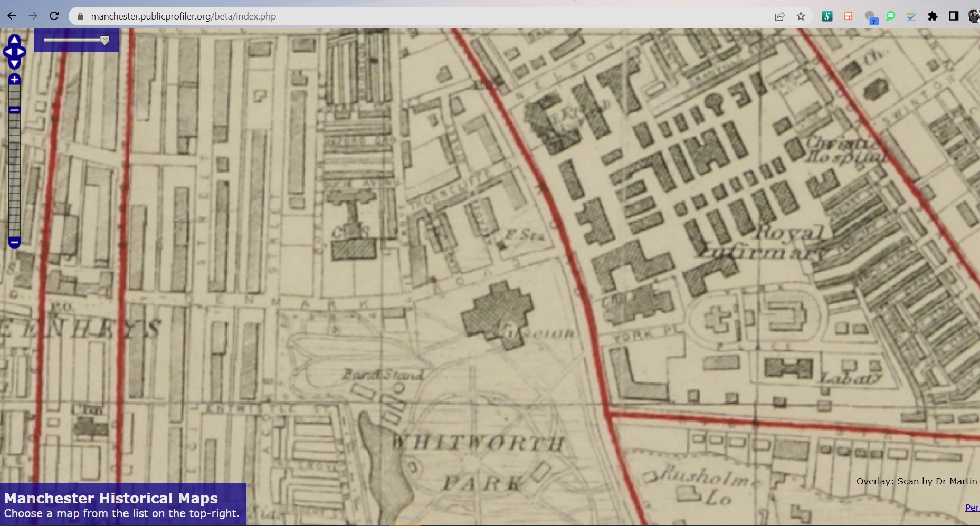This screenshot has width=980, height=526.
Task: Go forward in browser history
Action: click(x=33, y=16)
